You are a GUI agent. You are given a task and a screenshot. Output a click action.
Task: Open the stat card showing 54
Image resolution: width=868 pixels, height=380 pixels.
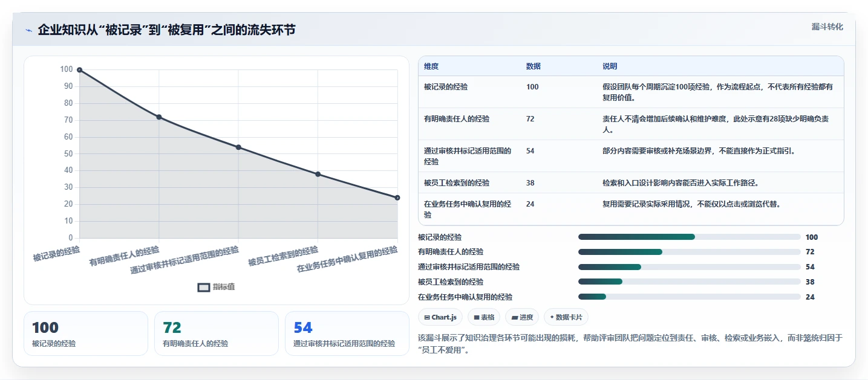click(x=347, y=333)
